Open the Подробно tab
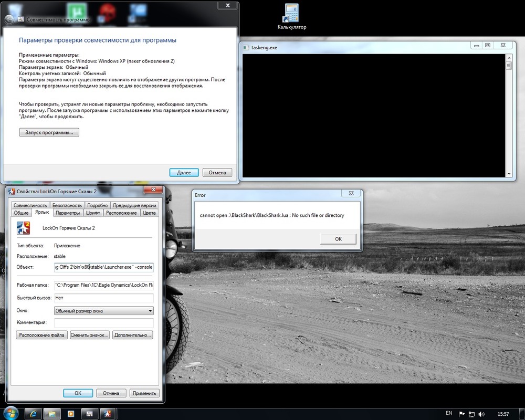The image size is (525, 420). pyautogui.click(x=98, y=205)
